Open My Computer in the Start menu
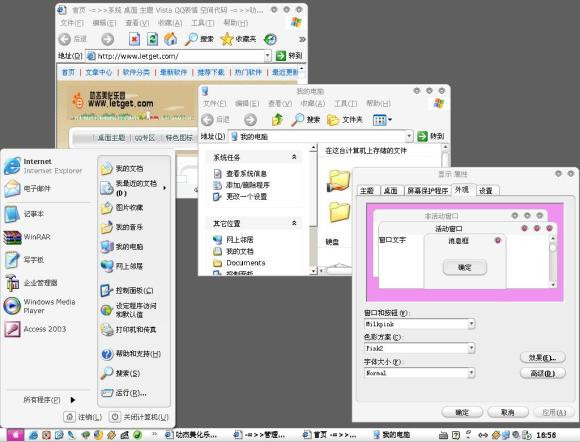 point(122,247)
